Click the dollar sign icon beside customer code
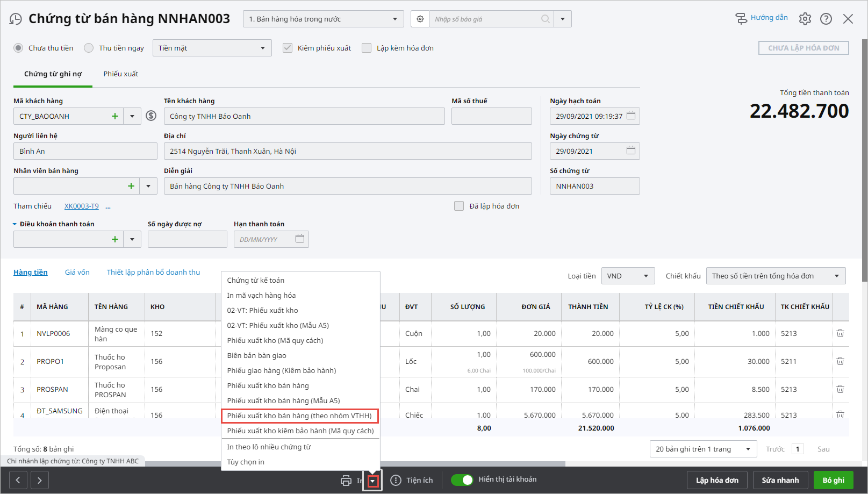 (151, 116)
